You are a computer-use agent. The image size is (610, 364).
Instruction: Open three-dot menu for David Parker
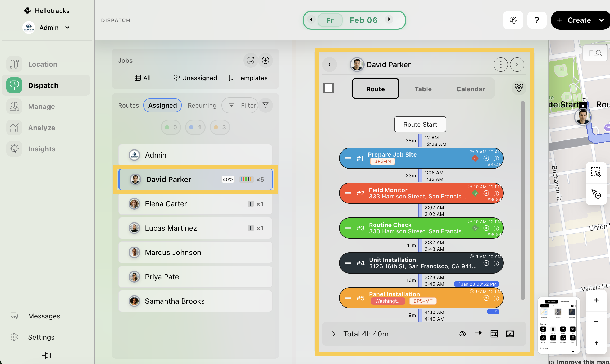click(x=500, y=65)
